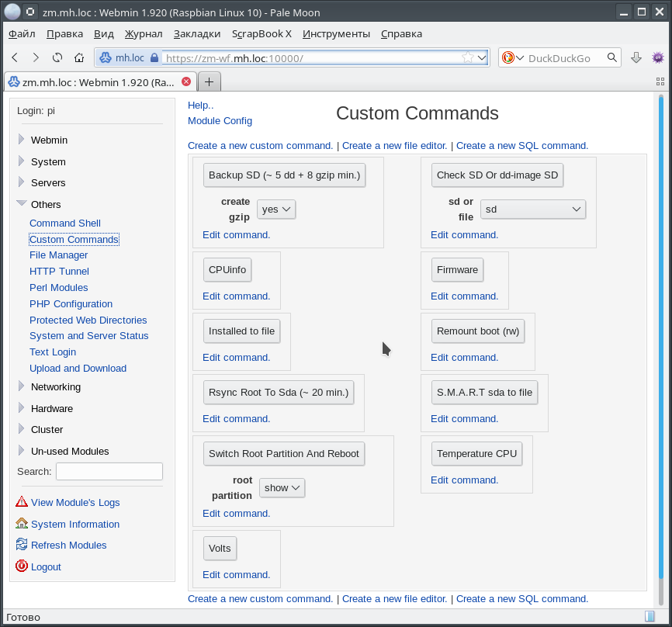
Task: Click the Logout icon in the sidebar
Action: [21, 566]
